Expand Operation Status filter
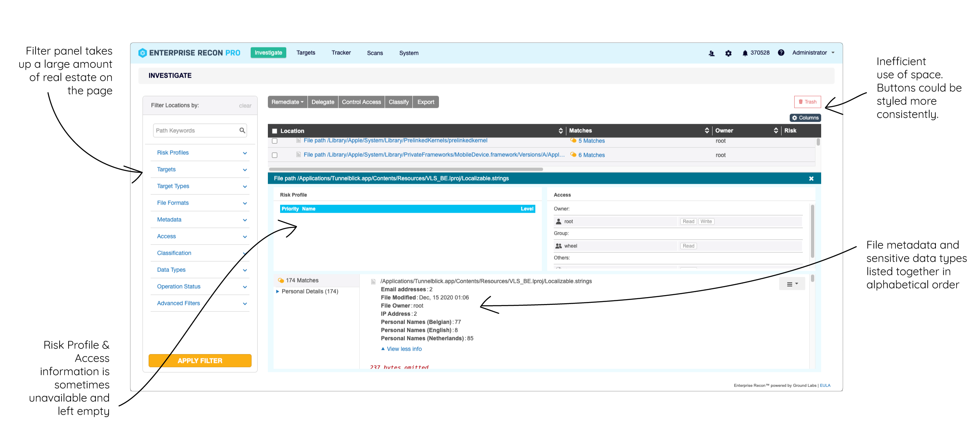 200,286
